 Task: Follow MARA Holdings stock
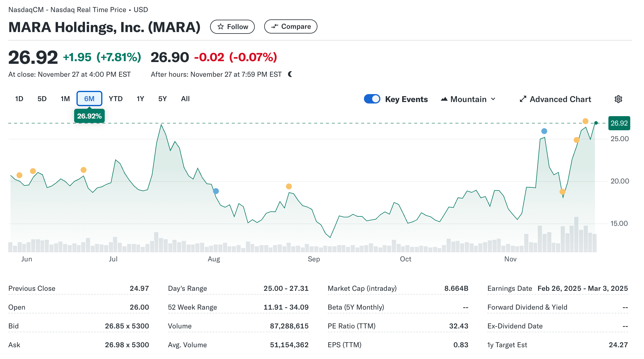[232, 26]
